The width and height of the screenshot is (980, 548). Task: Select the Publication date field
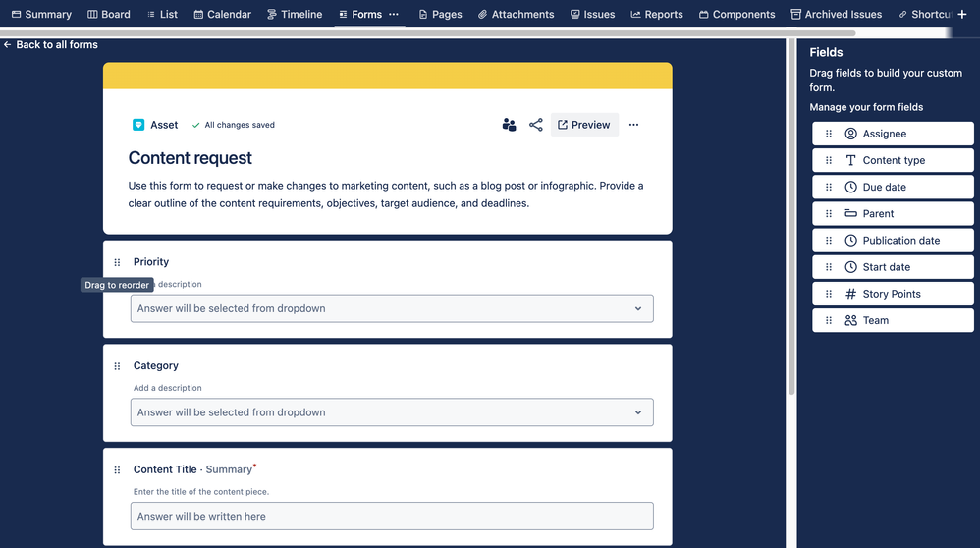coord(893,241)
